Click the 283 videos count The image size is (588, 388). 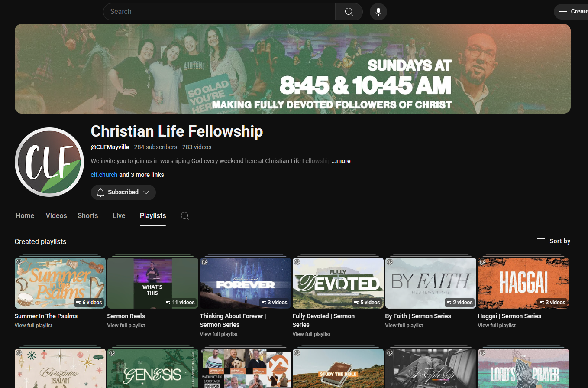coord(197,147)
